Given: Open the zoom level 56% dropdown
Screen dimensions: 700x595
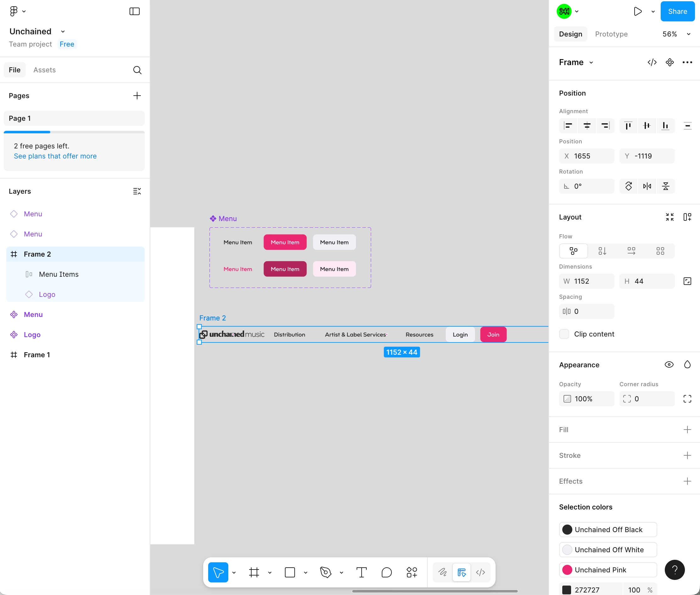Looking at the screenshot, I should [x=676, y=34].
